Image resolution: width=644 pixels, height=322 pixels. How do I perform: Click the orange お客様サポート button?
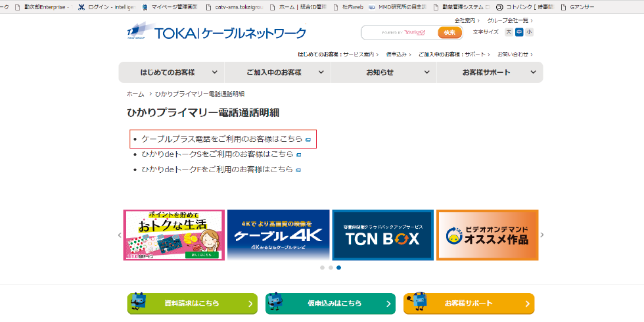pos(469,304)
